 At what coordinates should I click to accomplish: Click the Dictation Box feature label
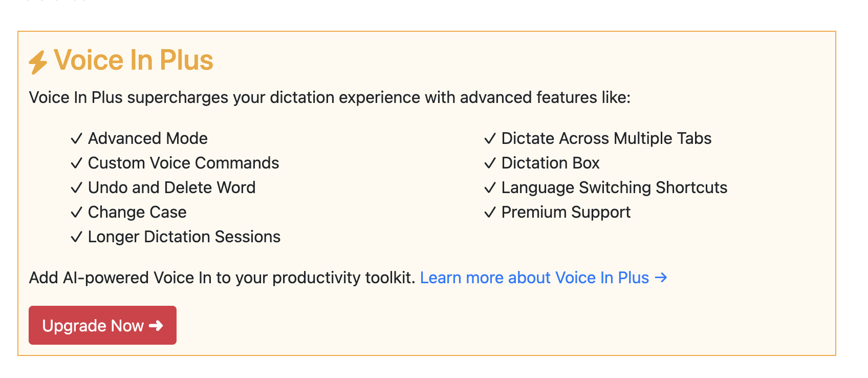tap(551, 162)
